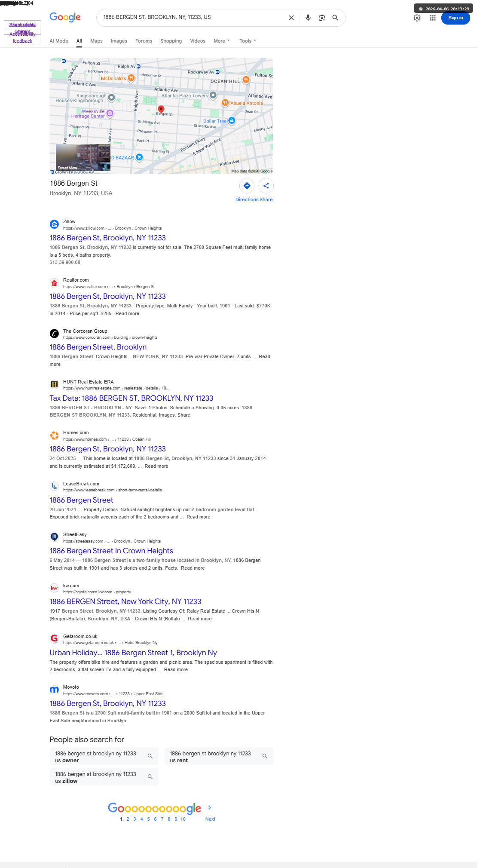Select related search ending in 'us owner'
483x868 pixels.
pos(104,756)
